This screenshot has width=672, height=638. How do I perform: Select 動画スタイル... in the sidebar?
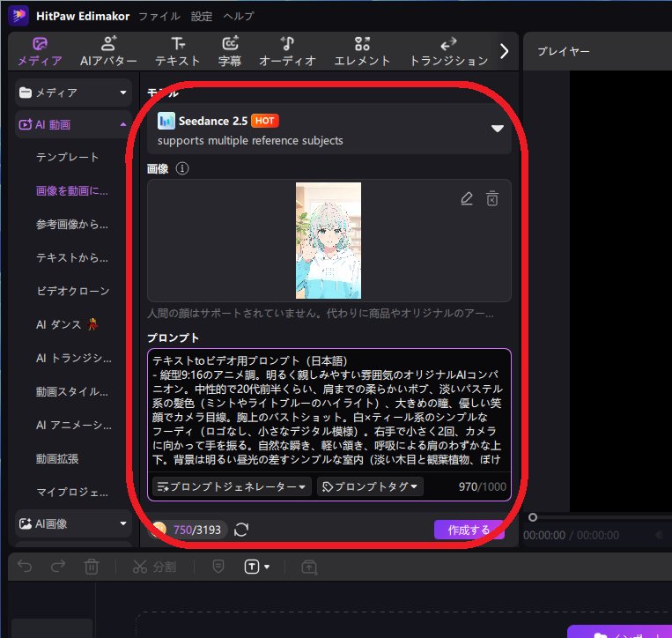point(72,391)
